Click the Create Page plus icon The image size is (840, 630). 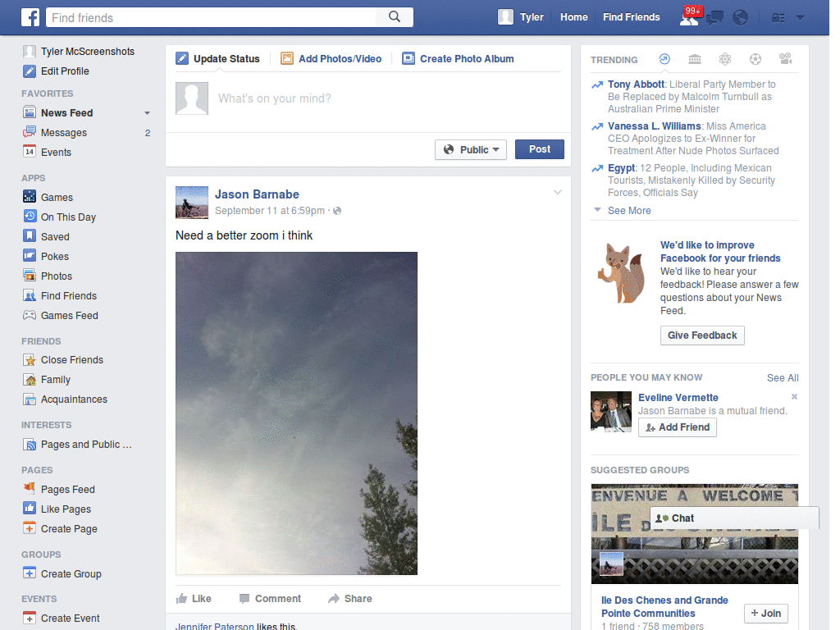point(30,528)
